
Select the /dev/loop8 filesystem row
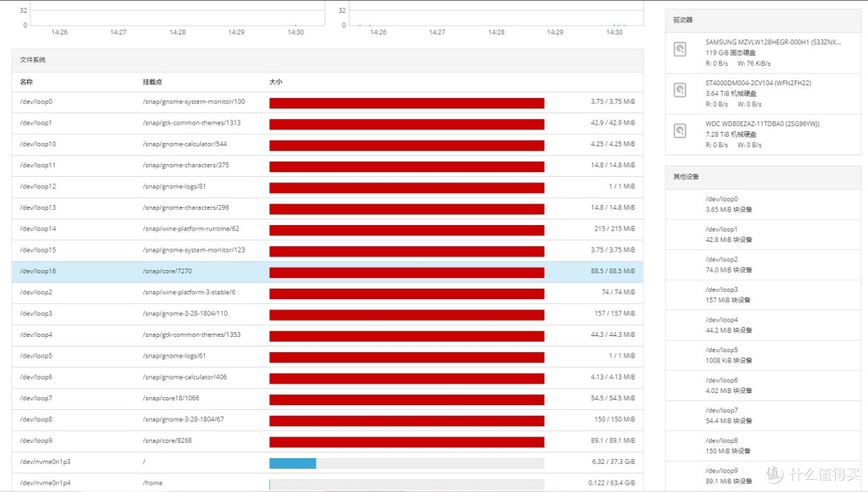point(327,420)
